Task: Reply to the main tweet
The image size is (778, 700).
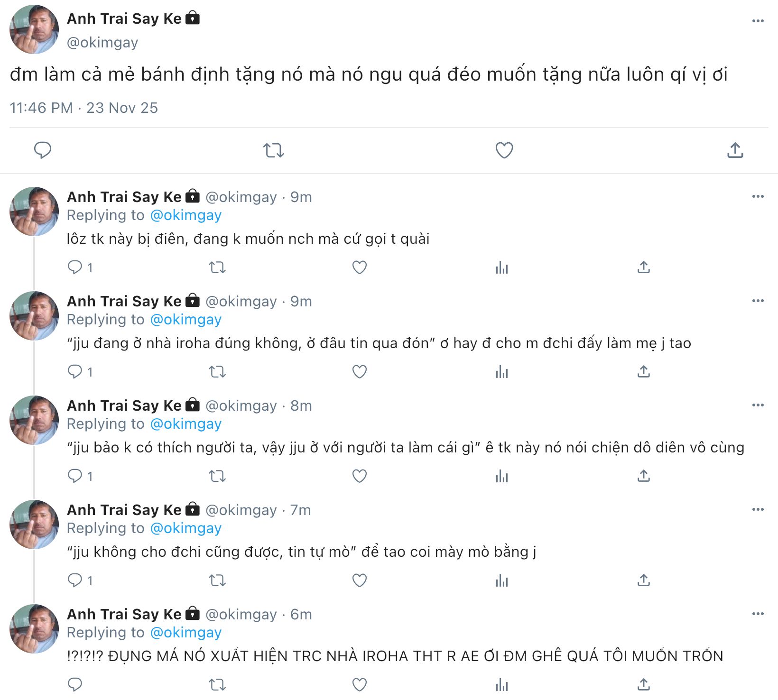Action: pos(43,150)
